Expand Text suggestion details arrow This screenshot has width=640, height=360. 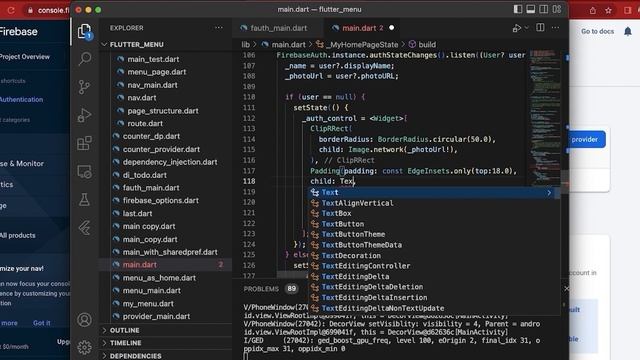tap(549, 193)
